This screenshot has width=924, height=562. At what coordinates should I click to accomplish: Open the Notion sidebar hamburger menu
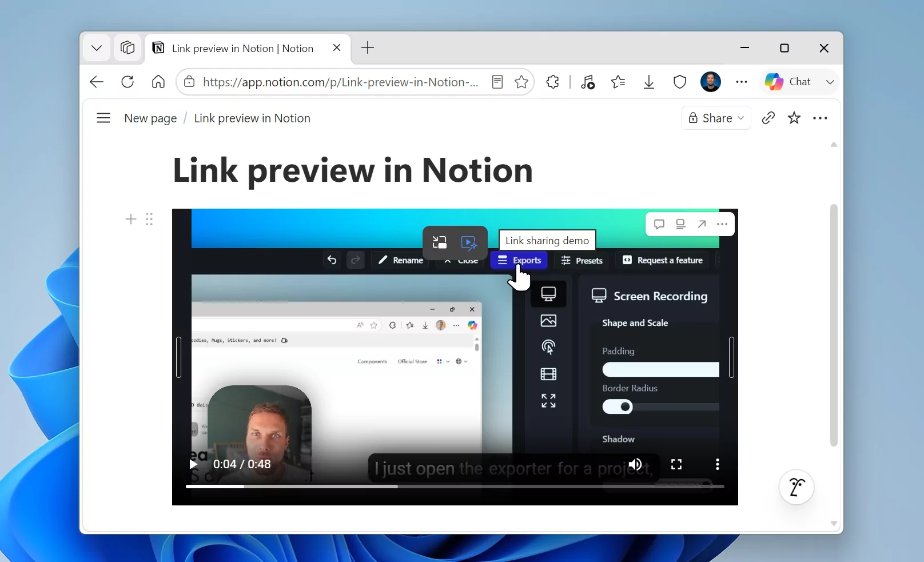tap(103, 118)
